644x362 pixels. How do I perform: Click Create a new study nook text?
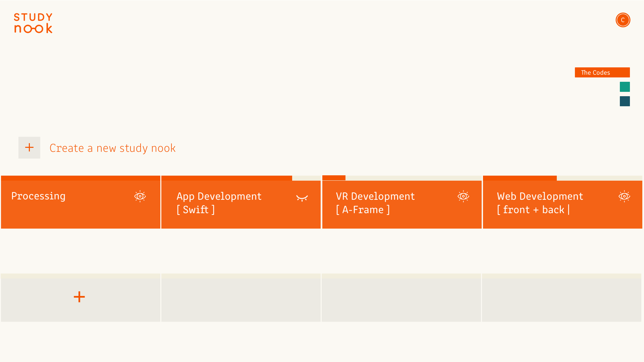[112, 148]
